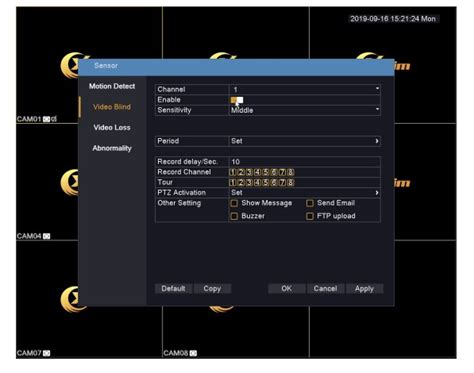Enable the Show Message checkbox
This screenshot has height=373, width=474.
coord(234,203)
